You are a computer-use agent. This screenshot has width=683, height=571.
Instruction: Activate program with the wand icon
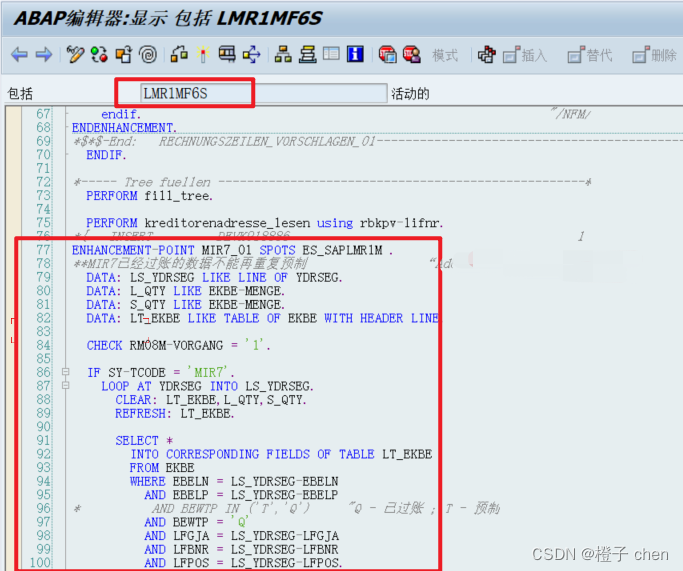(x=203, y=55)
